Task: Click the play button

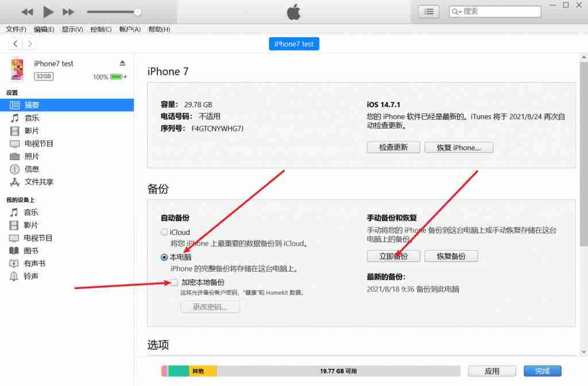Action: point(48,12)
